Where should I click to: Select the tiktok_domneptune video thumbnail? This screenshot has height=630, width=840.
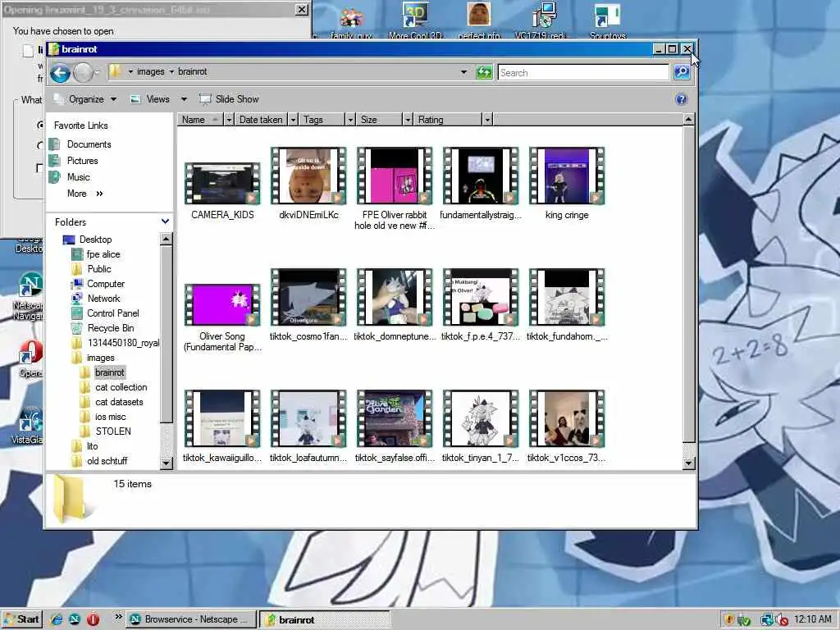click(x=395, y=298)
